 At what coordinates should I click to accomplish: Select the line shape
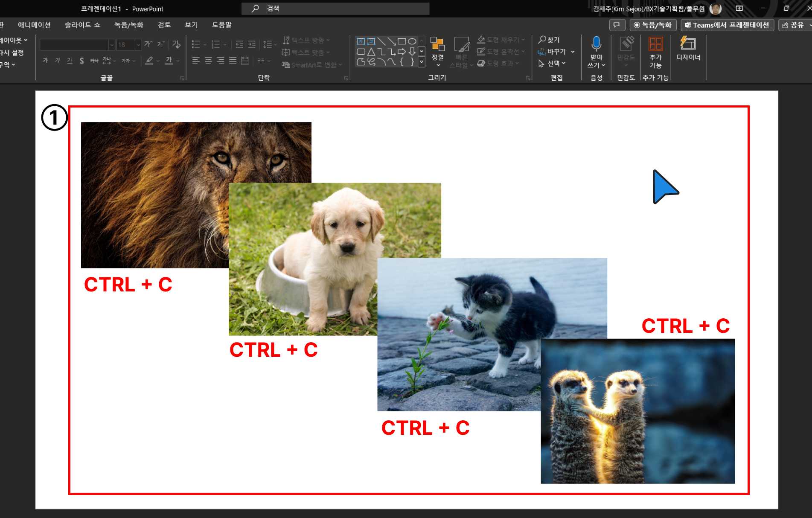(x=381, y=41)
